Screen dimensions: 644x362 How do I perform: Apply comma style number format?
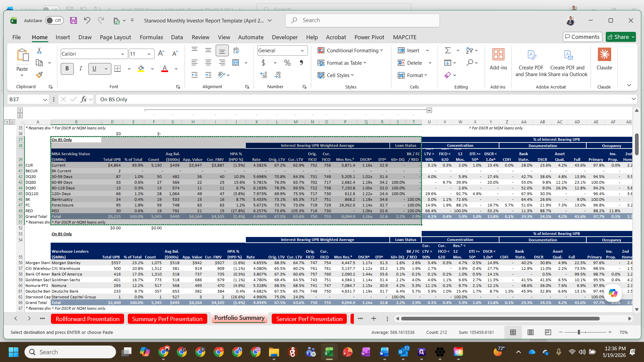(x=301, y=63)
